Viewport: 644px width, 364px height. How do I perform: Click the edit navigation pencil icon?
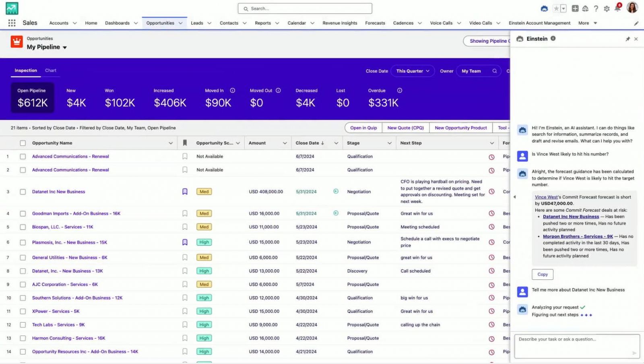coord(636,23)
